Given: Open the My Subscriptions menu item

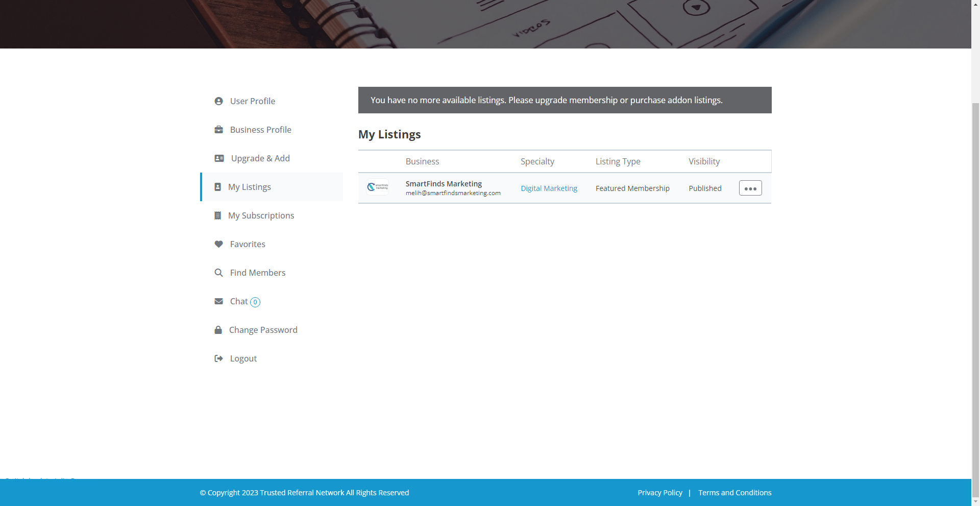Looking at the screenshot, I should click(x=261, y=215).
